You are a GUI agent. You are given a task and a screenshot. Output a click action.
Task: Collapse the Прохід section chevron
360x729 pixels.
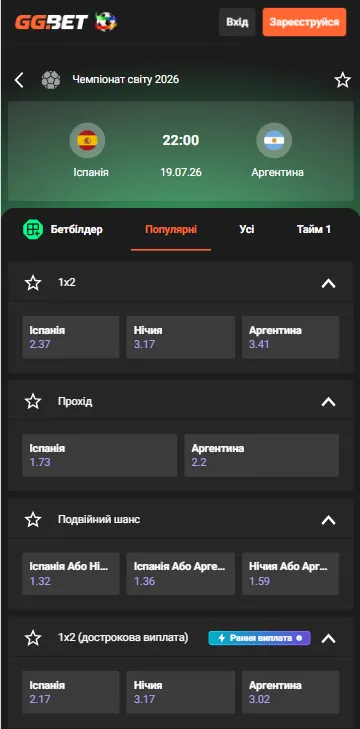pyautogui.click(x=328, y=401)
